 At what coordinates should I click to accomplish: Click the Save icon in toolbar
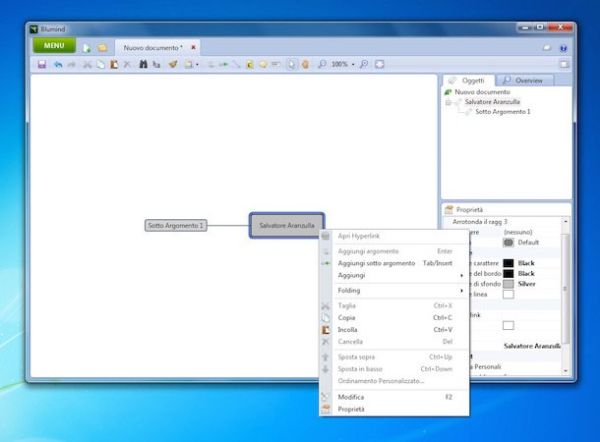pos(42,64)
